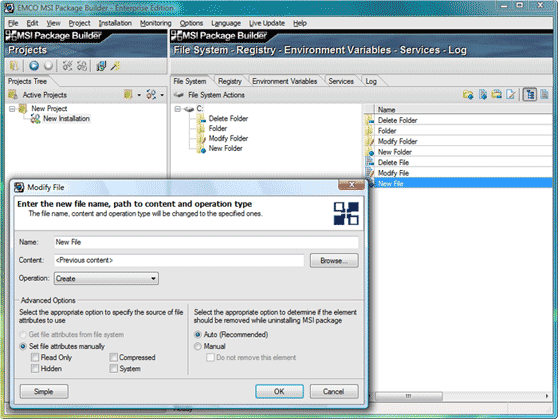Switch to the Environment Variables tab
The image size is (558, 419).
click(284, 82)
